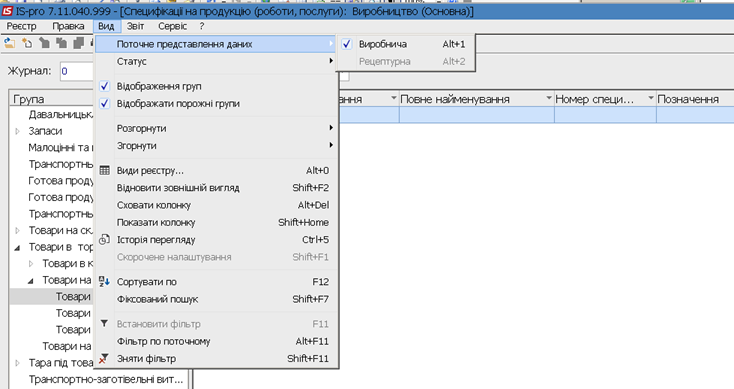
Task: Select Транспортно-заготівельні вит... tree row
Action: click(x=106, y=379)
